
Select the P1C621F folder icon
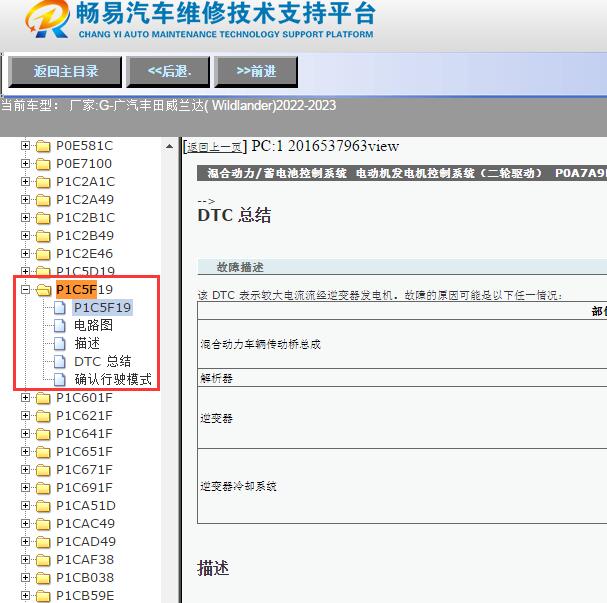point(43,416)
